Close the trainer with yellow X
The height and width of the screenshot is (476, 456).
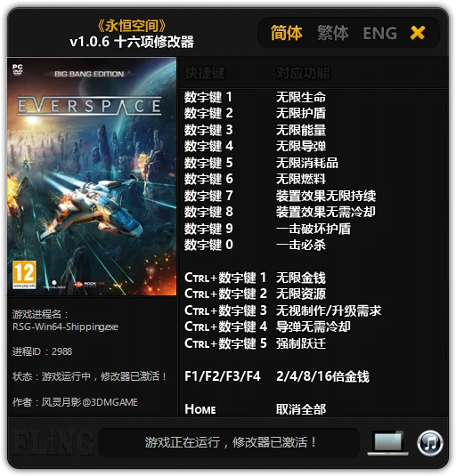click(418, 33)
